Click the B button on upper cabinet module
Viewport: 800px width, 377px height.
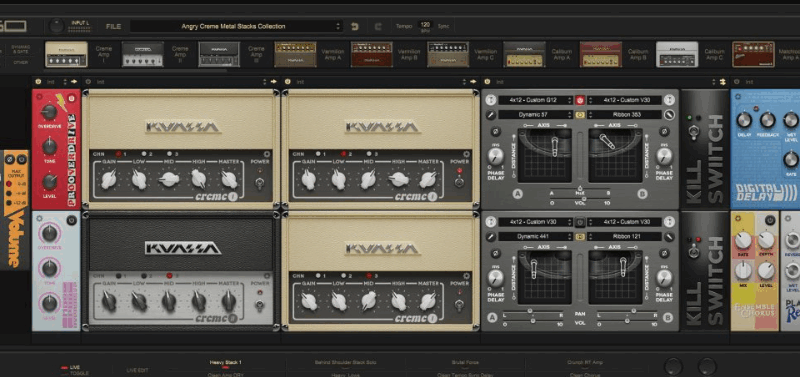coord(642,194)
